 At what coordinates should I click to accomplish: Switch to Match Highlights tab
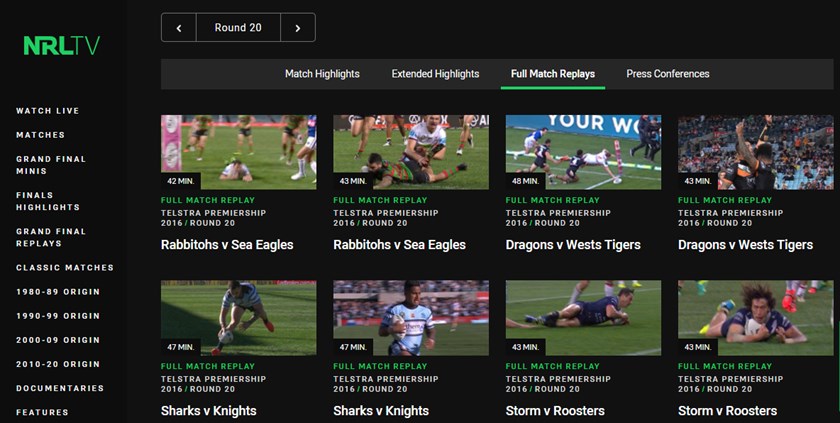(x=322, y=74)
